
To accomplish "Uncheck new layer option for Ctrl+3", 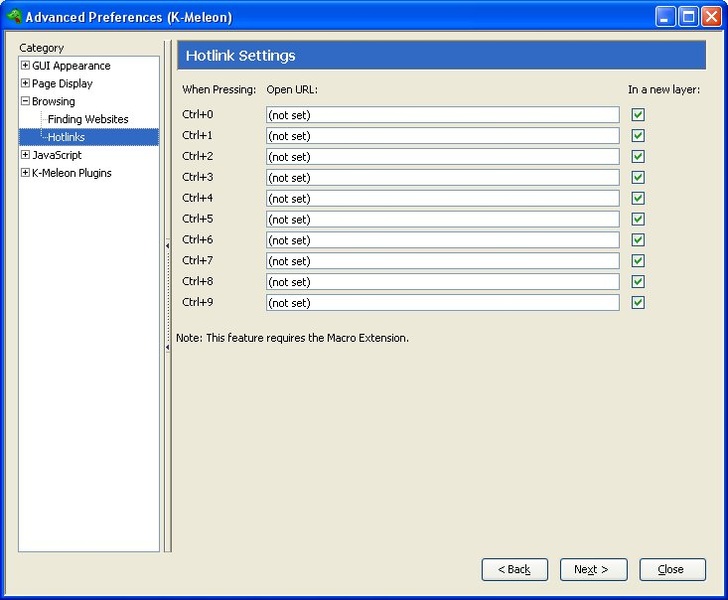I will pyautogui.click(x=638, y=178).
